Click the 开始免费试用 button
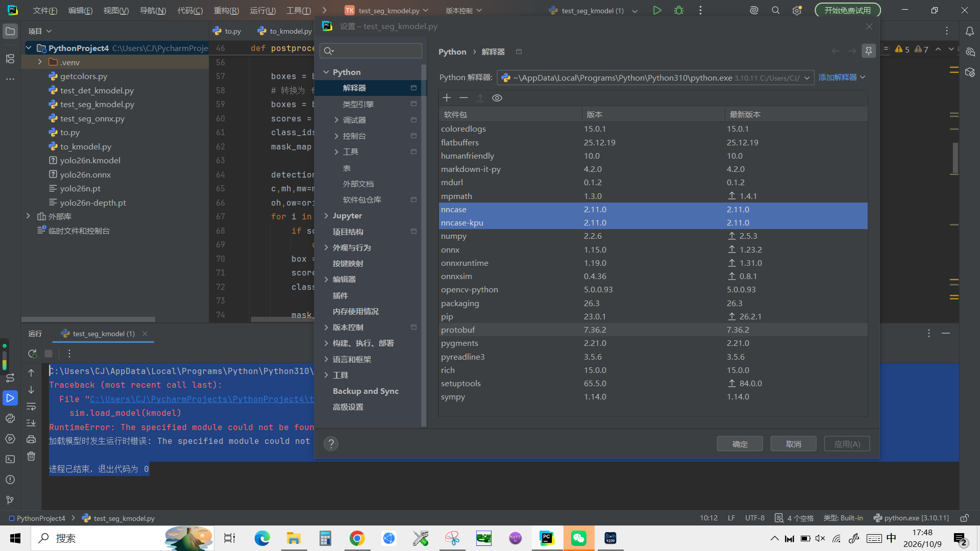This screenshot has height=551, width=980. [847, 10]
